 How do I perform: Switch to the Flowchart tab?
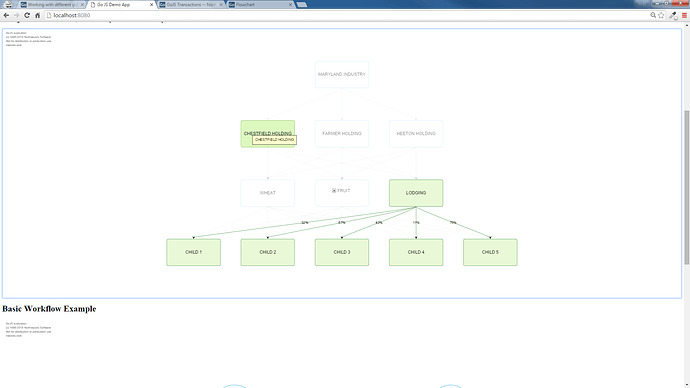pos(261,4)
